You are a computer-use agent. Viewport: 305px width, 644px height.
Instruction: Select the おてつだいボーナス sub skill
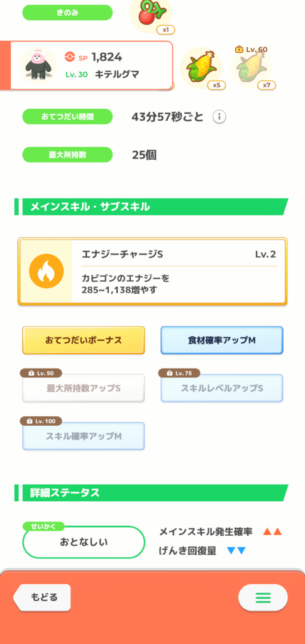(84, 340)
